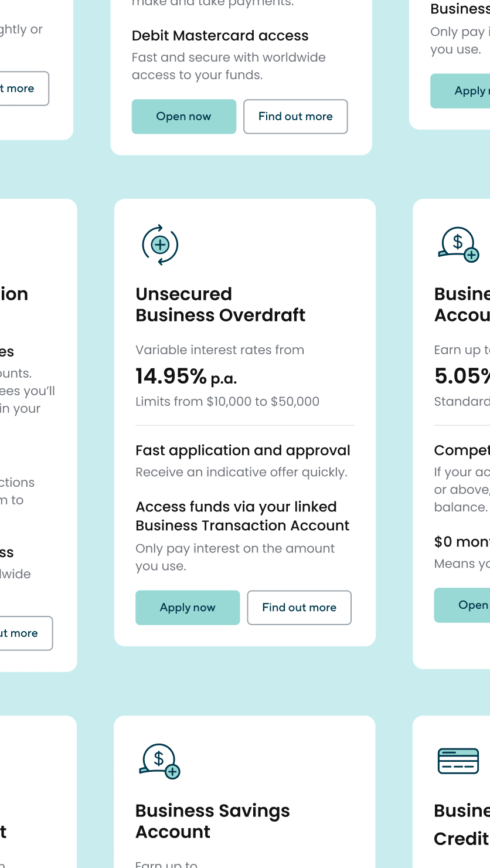
Task: Click the Unsecured Business Overdraft circular arrows icon
Action: point(160,245)
